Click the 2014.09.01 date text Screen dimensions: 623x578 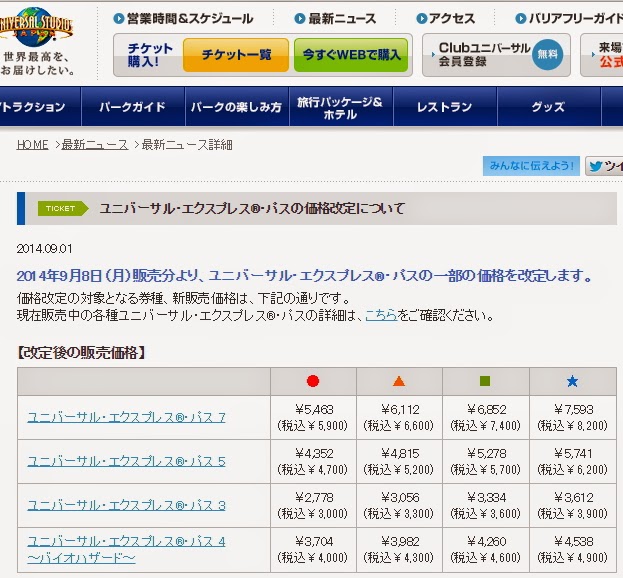44,249
